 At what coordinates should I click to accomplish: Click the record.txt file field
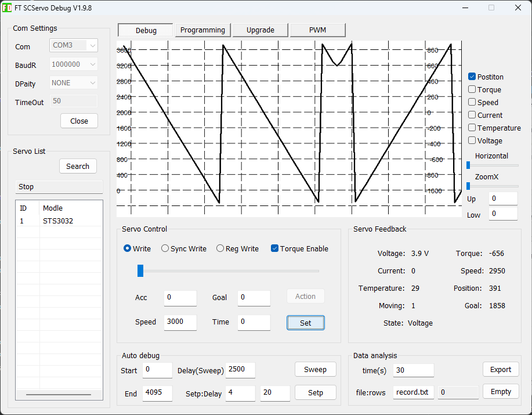[x=413, y=392]
